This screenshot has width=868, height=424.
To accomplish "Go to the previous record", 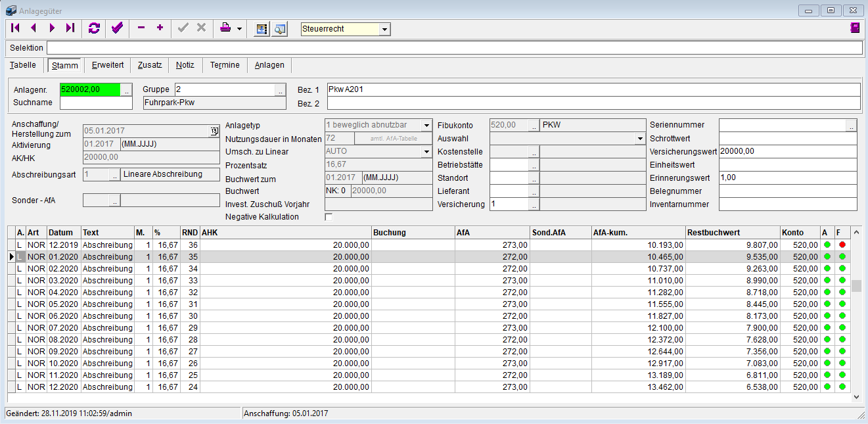I will coord(34,28).
